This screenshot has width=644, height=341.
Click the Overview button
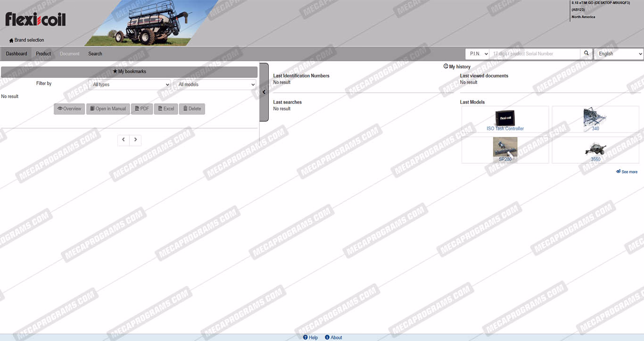click(69, 109)
